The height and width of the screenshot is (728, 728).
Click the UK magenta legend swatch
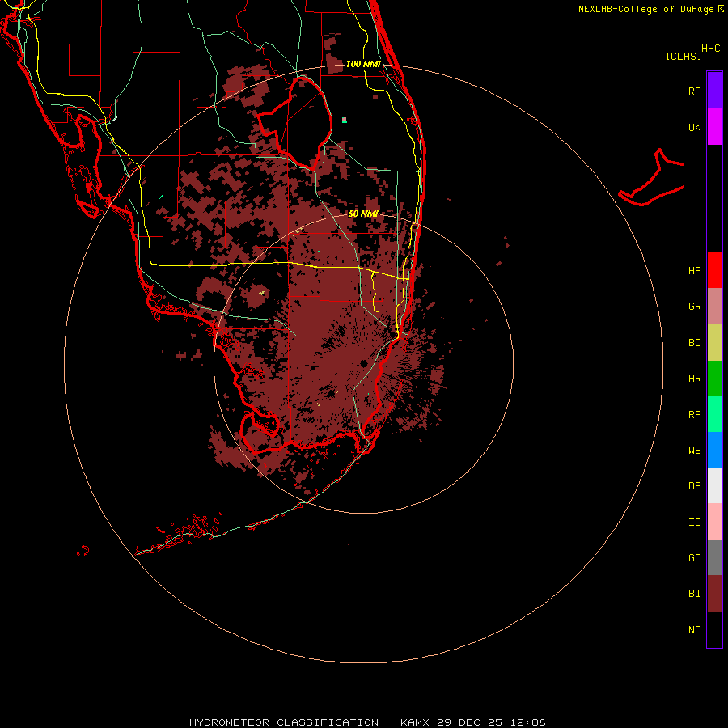(714, 127)
